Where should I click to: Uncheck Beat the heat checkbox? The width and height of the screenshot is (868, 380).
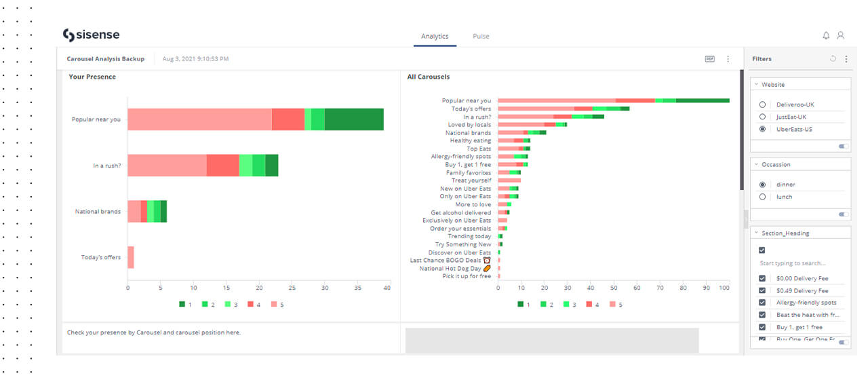coord(762,315)
